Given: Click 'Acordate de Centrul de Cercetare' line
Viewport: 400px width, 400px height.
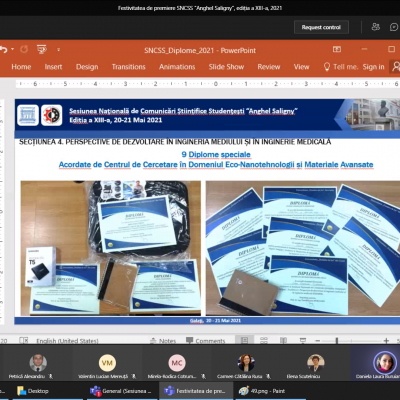Looking at the screenshot, I should tap(216, 165).
